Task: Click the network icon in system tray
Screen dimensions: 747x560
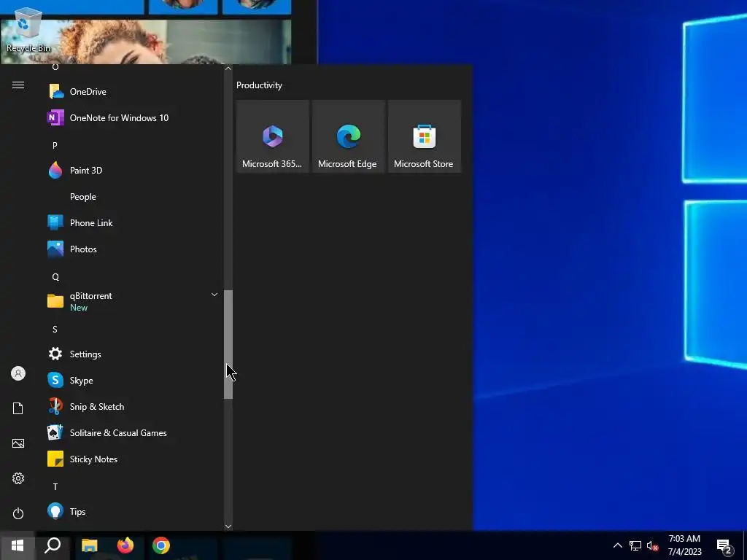Action: [635, 545]
